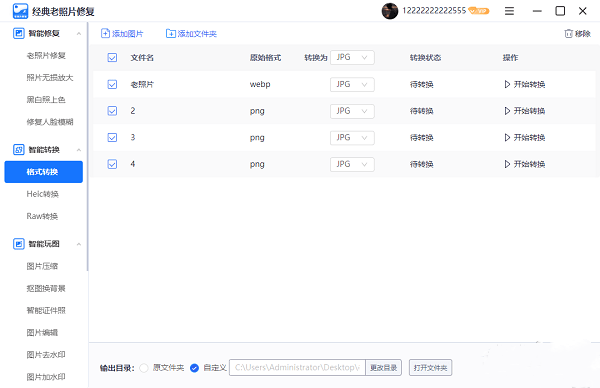Collapse the 智能修复 section chevron
The height and width of the screenshot is (388, 600).
(79, 34)
